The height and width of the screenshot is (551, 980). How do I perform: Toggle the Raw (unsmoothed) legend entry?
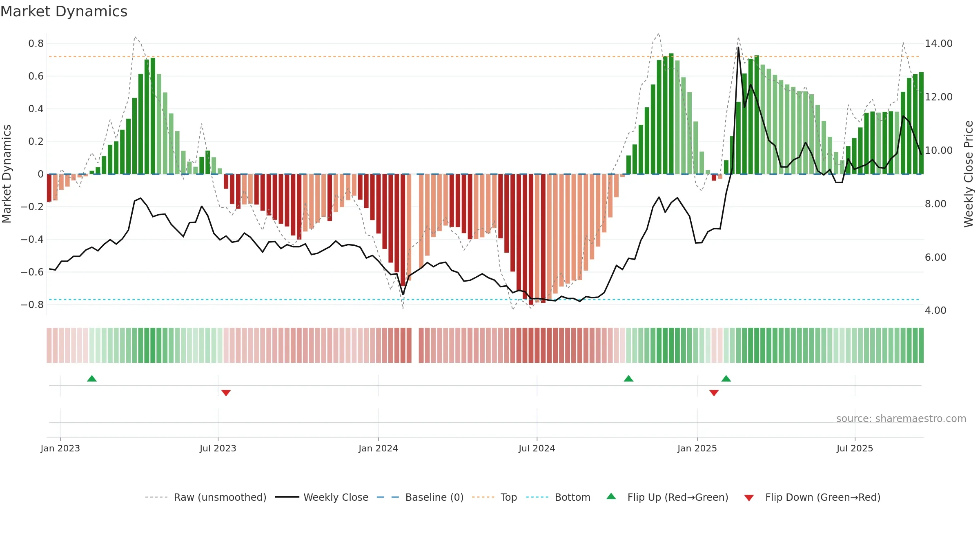206,497
